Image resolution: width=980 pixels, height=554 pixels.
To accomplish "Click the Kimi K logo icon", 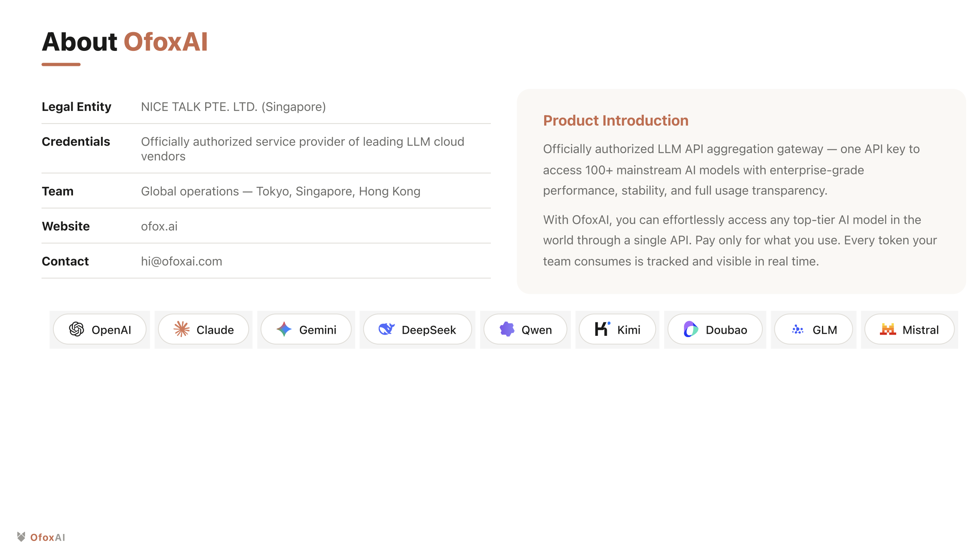I will (x=602, y=329).
